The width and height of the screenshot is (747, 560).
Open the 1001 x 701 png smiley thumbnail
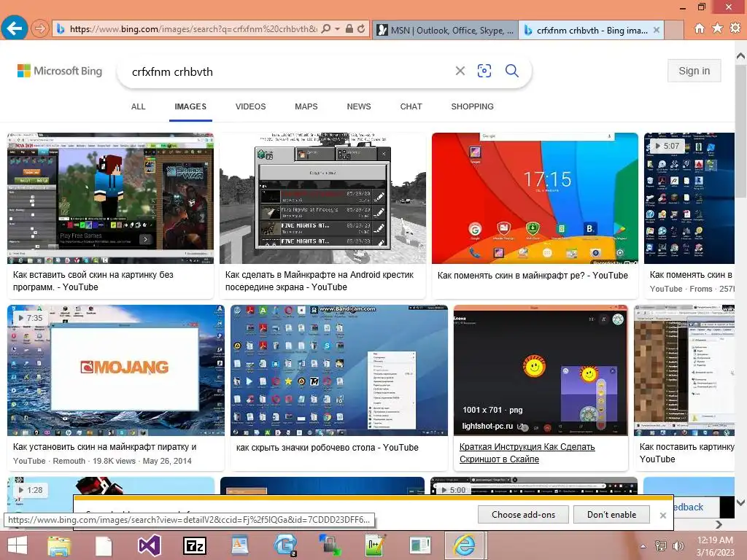click(x=541, y=370)
